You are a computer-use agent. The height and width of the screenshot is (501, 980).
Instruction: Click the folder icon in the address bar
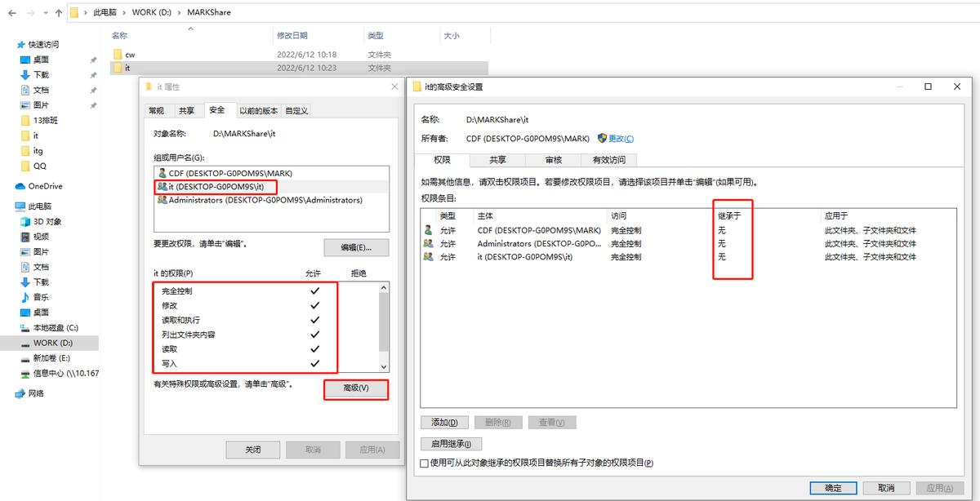click(74, 11)
